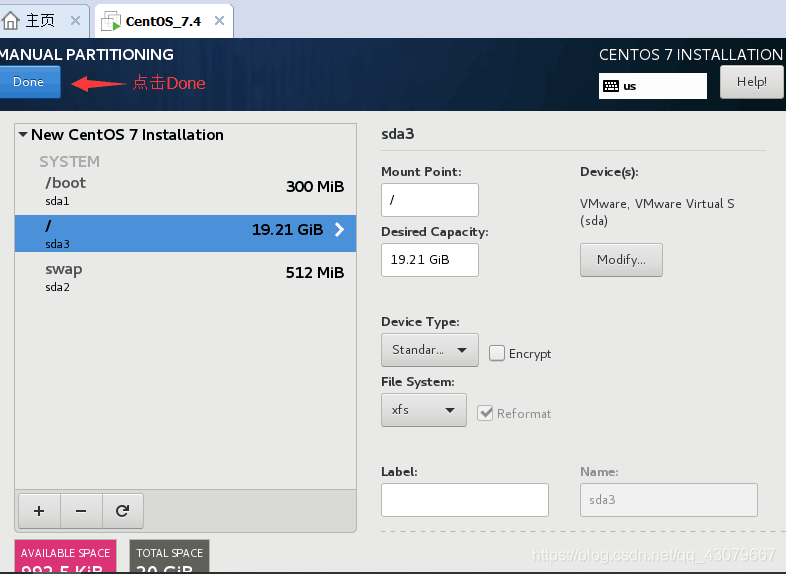
Task: Click the sda3 heading on the right
Action: [398, 134]
